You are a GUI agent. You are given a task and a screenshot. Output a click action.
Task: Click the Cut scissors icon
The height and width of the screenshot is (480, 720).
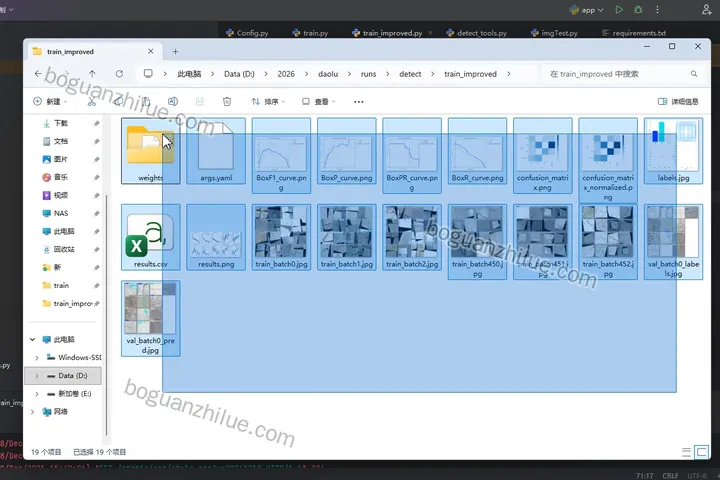click(x=92, y=102)
